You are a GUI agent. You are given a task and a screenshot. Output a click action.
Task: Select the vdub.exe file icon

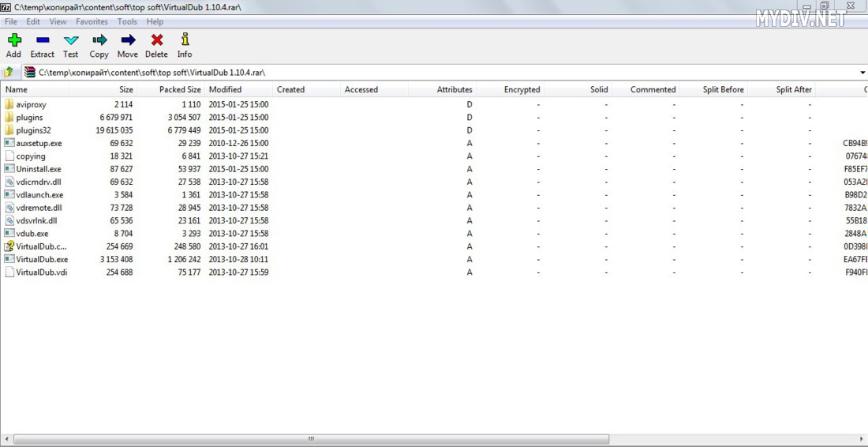click(9, 233)
